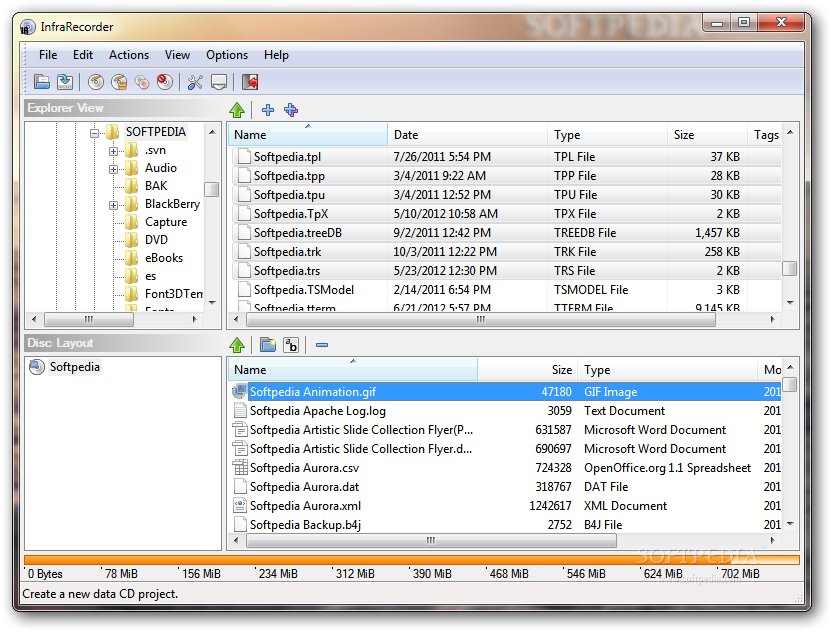
Task: Open configuration via scissors-wrench icon
Action: [195, 82]
